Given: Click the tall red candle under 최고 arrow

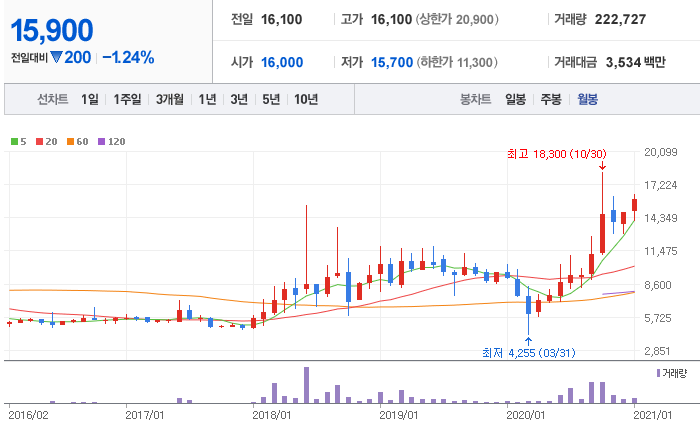Looking at the screenshot, I should (602, 233).
